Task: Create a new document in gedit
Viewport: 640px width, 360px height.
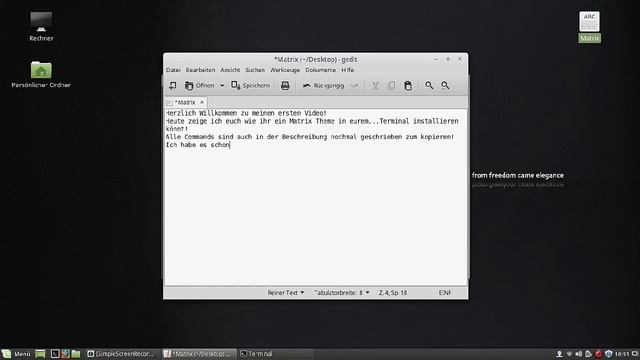Action: coord(173,85)
